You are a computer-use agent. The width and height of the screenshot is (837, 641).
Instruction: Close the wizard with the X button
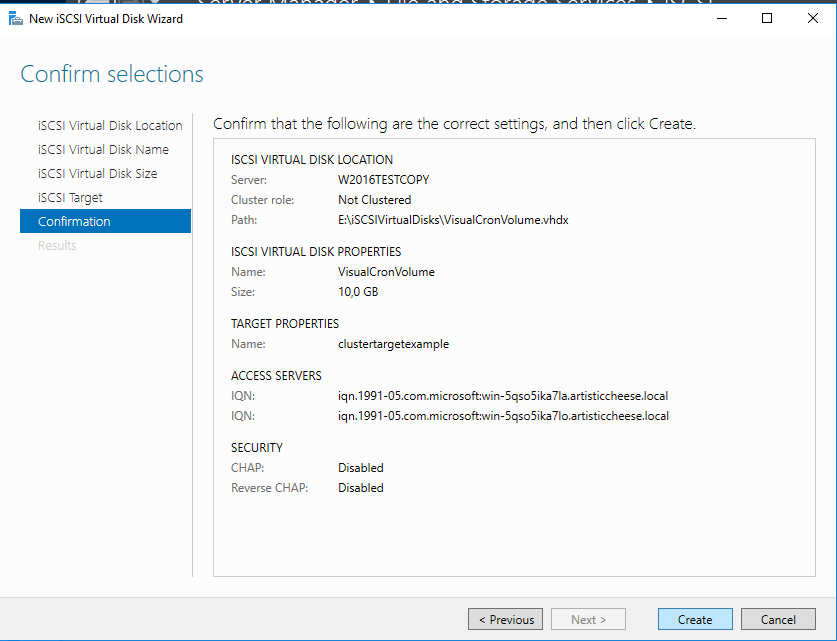tap(812, 18)
